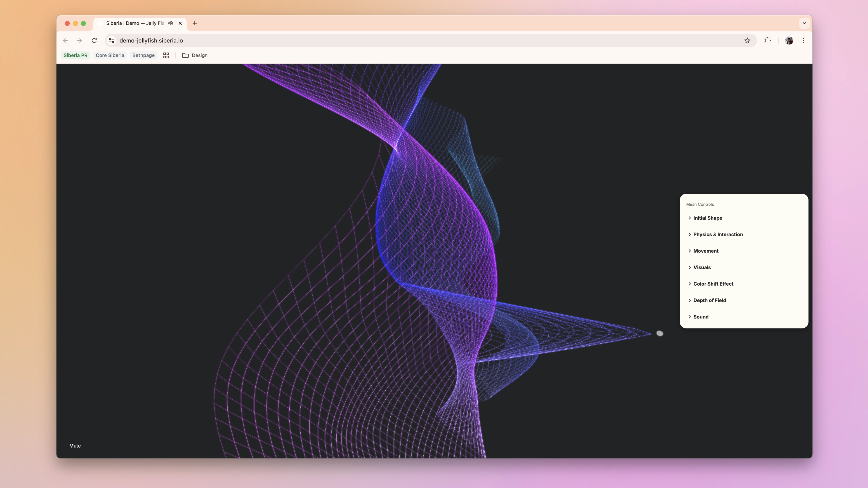
Task: Open the Chrome three-dot menu
Action: click(x=804, y=40)
